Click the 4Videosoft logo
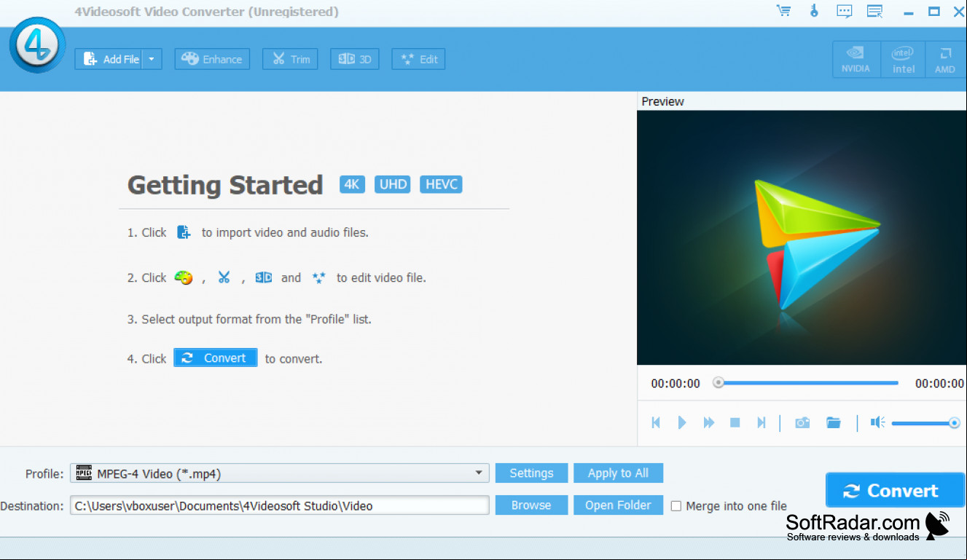 click(x=37, y=45)
